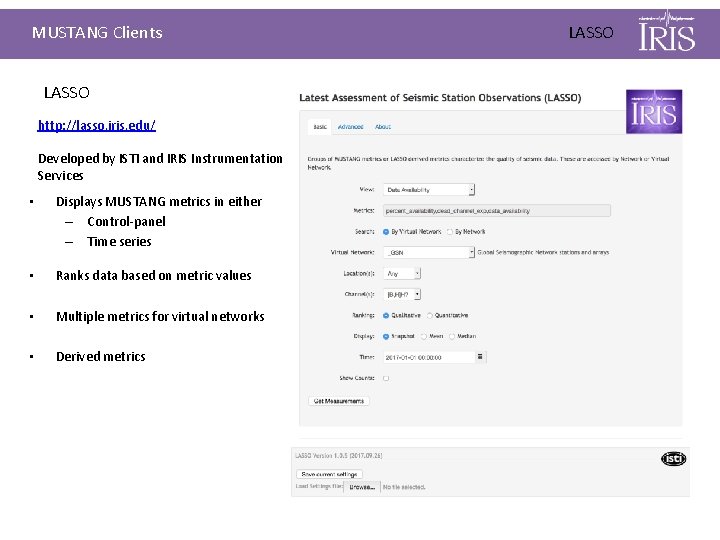Select Snapshot display option
The width and height of the screenshot is (720, 540).
click(x=386, y=337)
